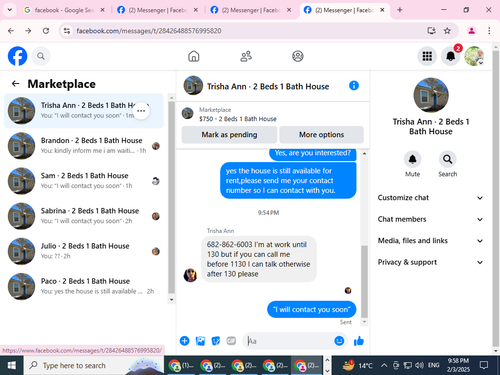Click More options button

click(x=321, y=135)
